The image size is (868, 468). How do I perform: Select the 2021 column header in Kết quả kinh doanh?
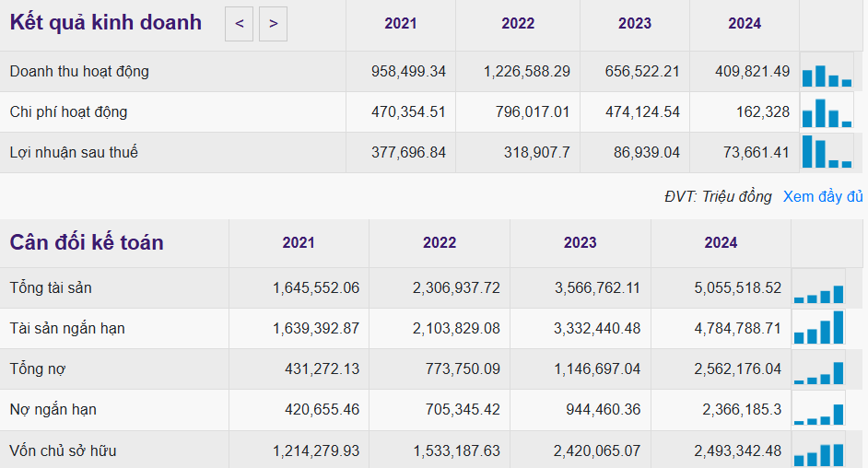tap(401, 24)
